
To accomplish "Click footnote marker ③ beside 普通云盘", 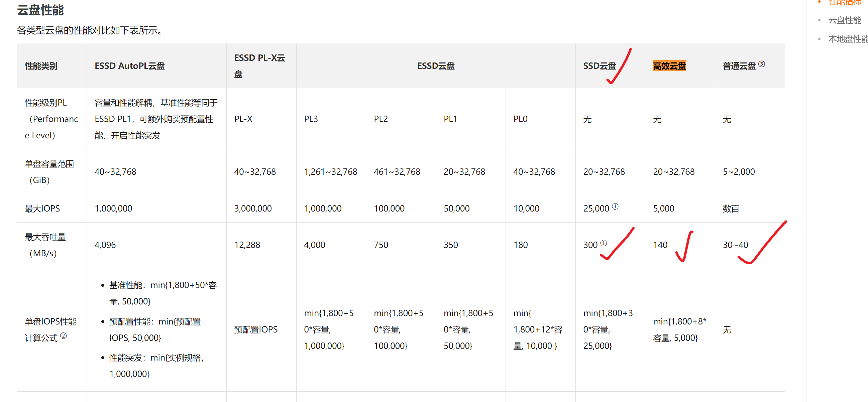I will coord(761,63).
